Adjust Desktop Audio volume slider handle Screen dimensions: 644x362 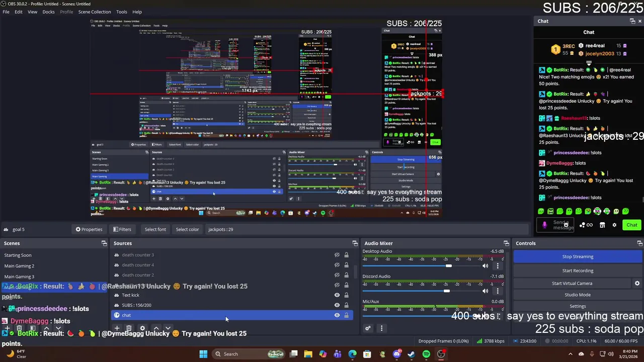coord(448,266)
